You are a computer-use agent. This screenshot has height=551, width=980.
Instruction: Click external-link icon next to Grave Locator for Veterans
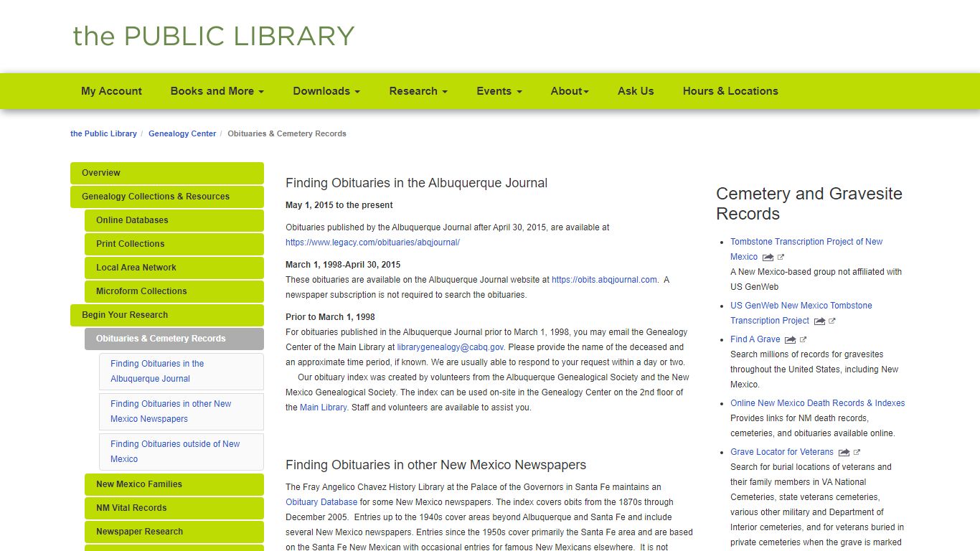857,452
